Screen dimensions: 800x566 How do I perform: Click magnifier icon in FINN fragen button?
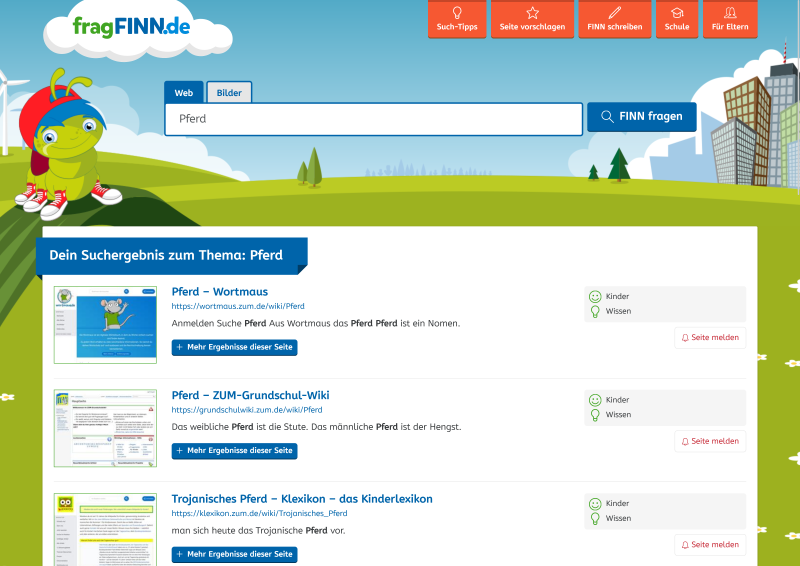click(607, 117)
